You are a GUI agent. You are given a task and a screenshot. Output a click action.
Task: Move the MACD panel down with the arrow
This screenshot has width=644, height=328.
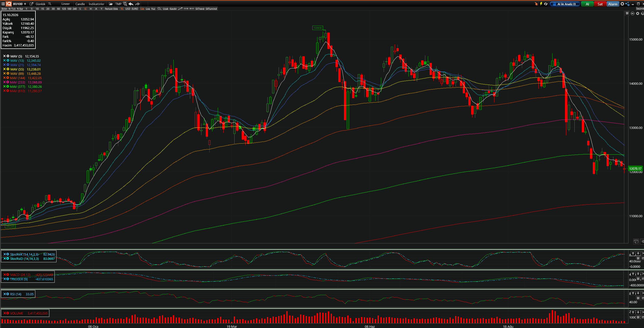[x=638, y=274]
